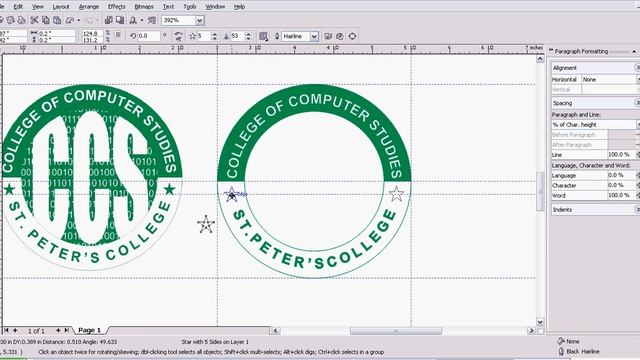The image size is (640, 360).
Task: Click horizontal scrollbar left arrow
Action: point(276,331)
